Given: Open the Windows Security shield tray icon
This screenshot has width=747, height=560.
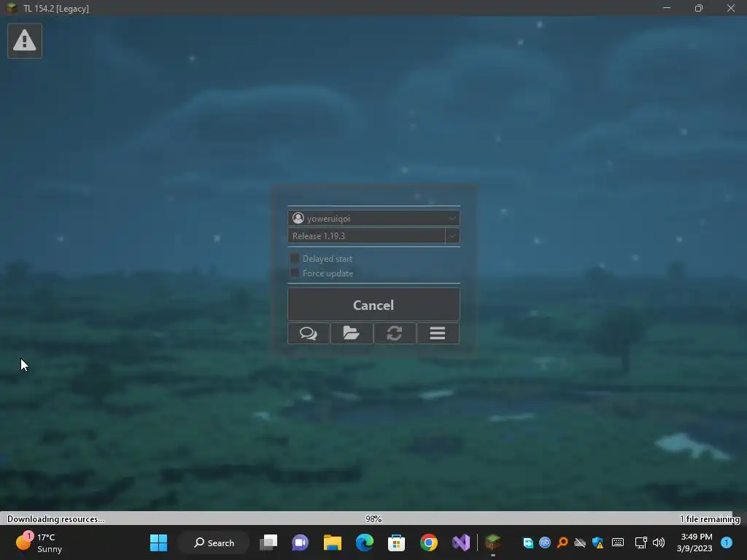Looking at the screenshot, I should coord(598,542).
